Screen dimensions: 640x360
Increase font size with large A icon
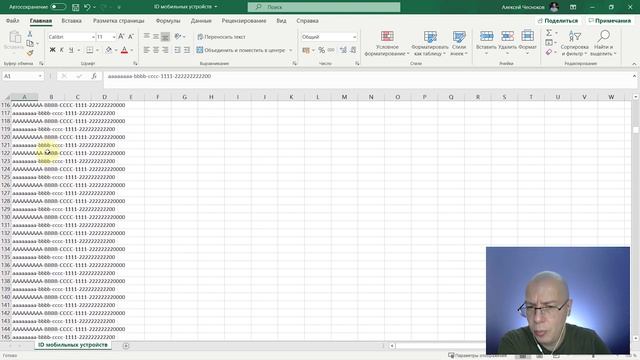(121, 37)
